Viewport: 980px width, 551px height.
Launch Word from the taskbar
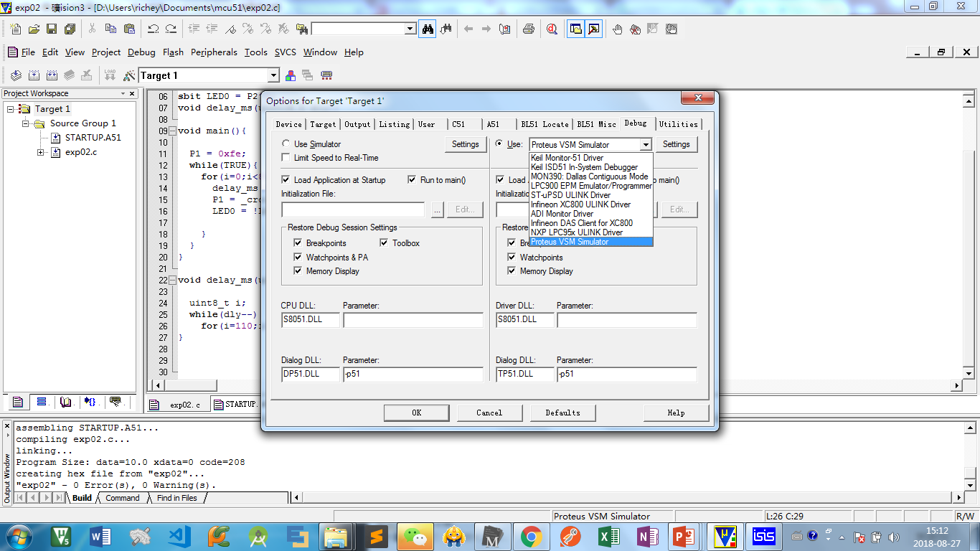(x=100, y=536)
